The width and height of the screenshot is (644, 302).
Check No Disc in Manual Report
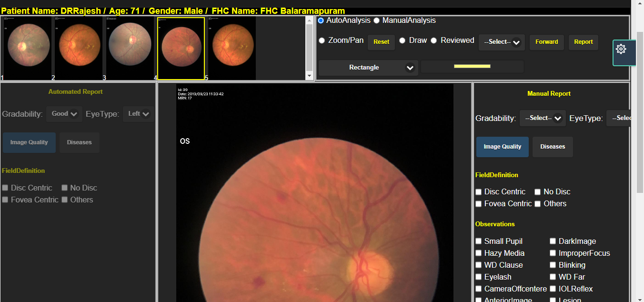(538, 192)
